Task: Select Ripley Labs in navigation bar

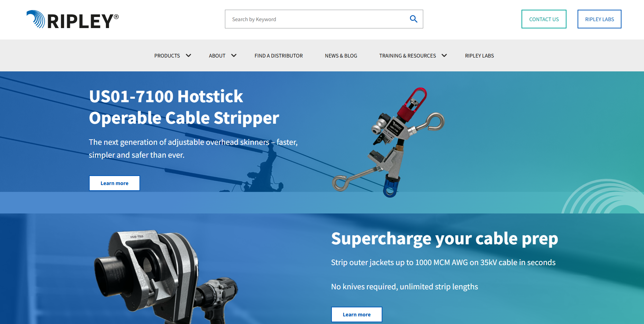Action: click(479, 56)
